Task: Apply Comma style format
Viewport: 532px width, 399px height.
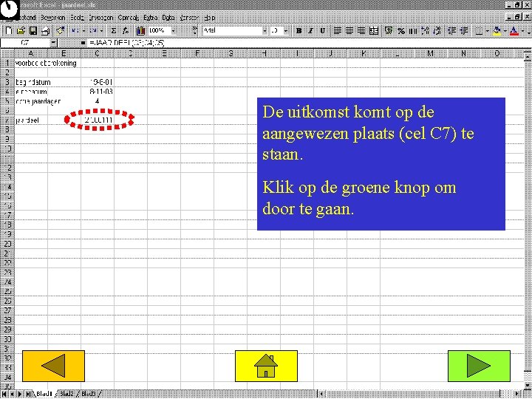Action: click(x=413, y=31)
